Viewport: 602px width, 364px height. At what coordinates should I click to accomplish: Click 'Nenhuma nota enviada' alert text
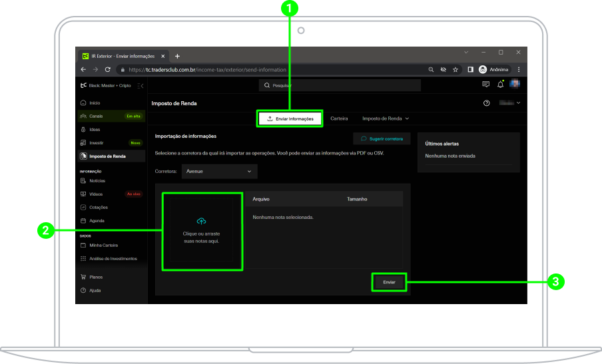(450, 156)
